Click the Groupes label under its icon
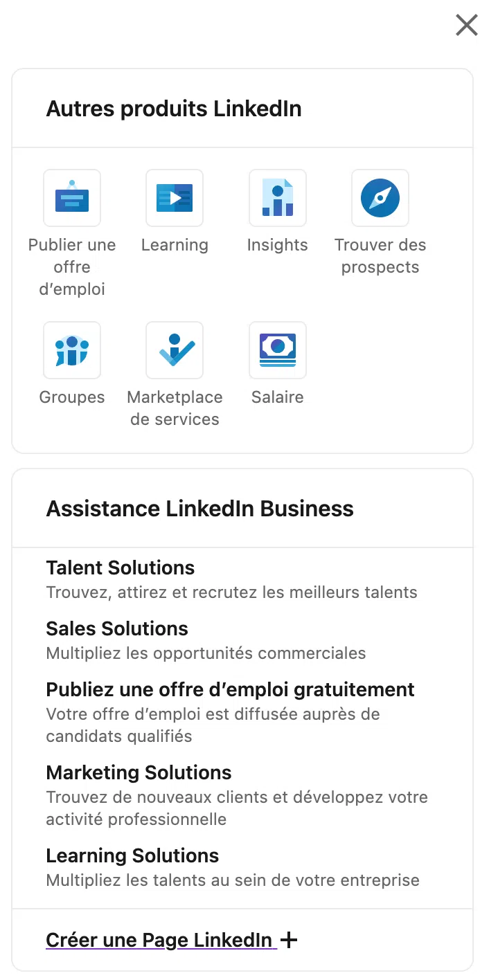 tap(72, 397)
